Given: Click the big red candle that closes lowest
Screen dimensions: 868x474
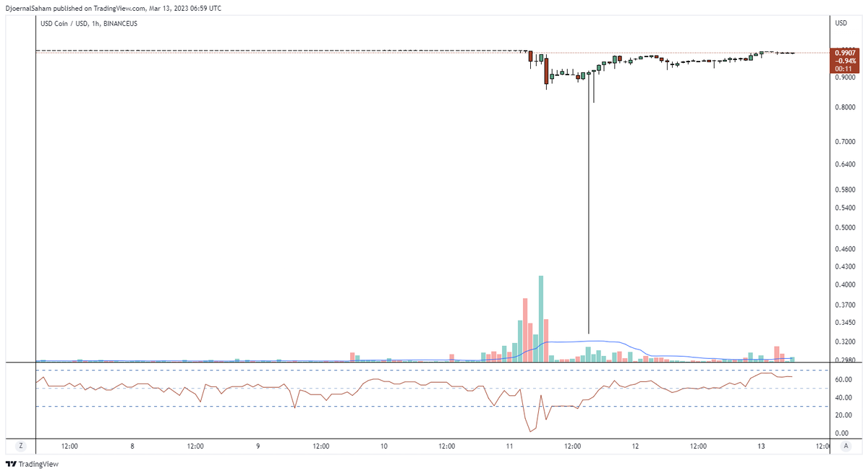Looking at the screenshot, I should pos(546,71).
